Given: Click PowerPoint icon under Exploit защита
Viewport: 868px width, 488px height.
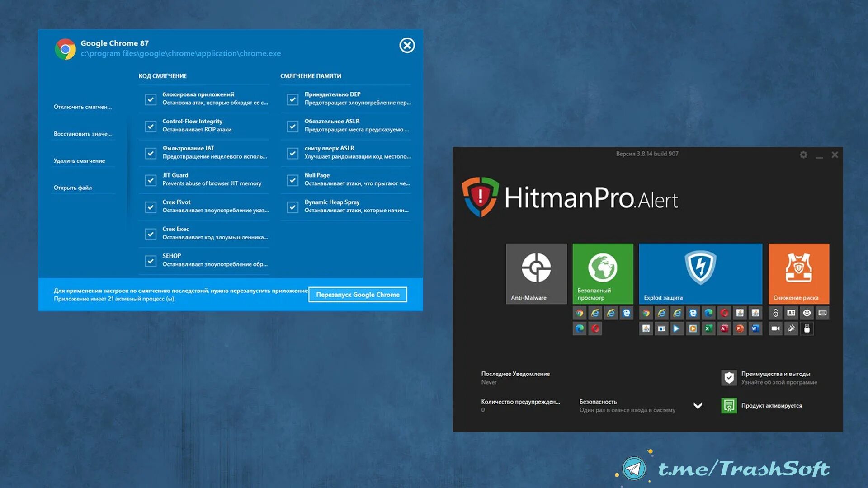Looking at the screenshot, I should pos(740,328).
